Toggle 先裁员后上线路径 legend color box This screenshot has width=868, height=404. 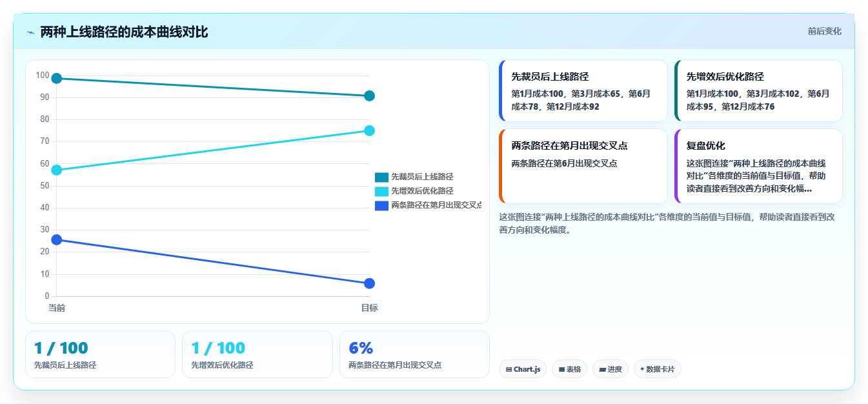(381, 177)
